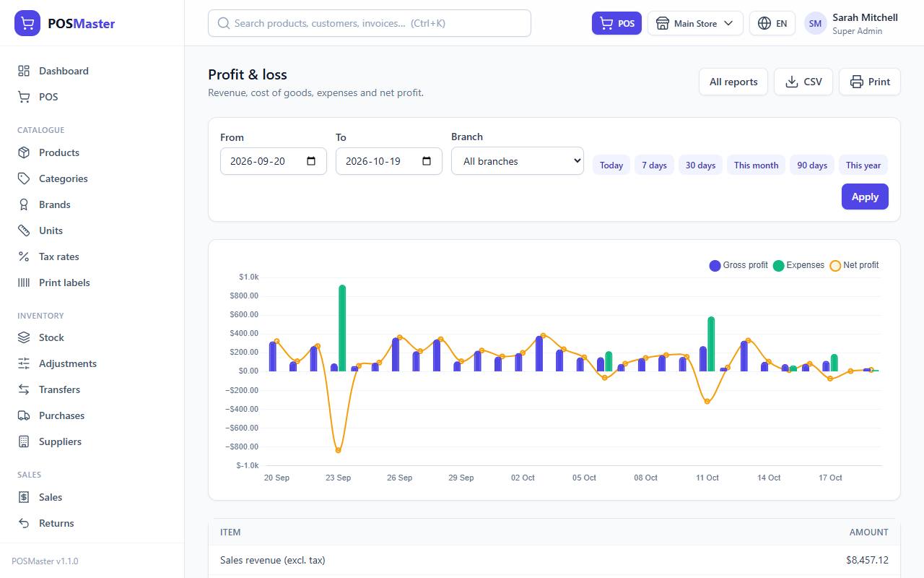Click the Stock layers icon
Screen dimensions: 924x578
coord(24,337)
